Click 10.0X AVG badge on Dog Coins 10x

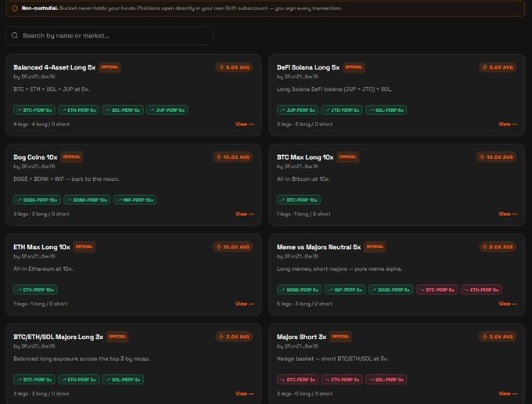[x=233, y=157]
